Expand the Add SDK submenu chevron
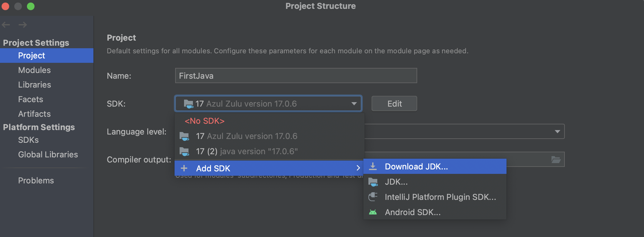Viewport: 644px width, 237px height. coord(358,168)
